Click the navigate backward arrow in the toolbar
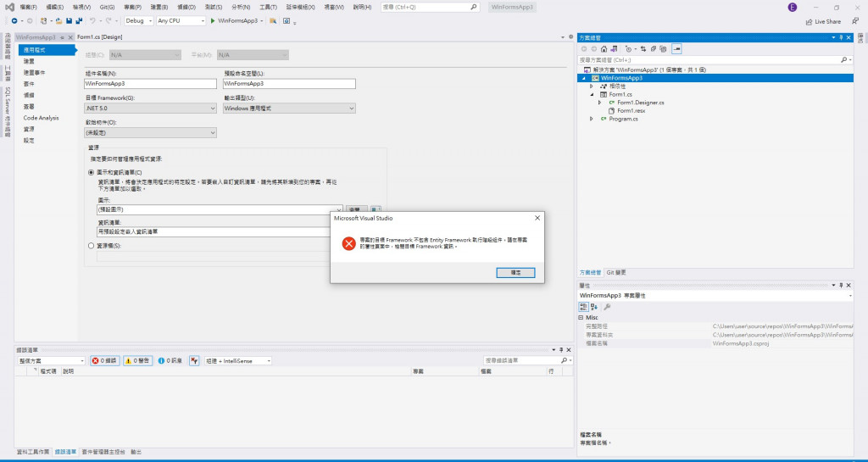 [x=14, y=21]
